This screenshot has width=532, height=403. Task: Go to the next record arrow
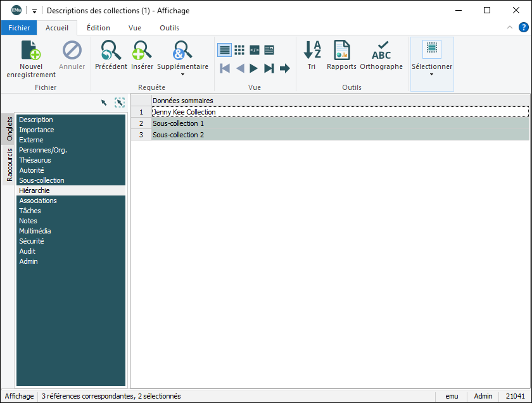click(x=254, y=68)
